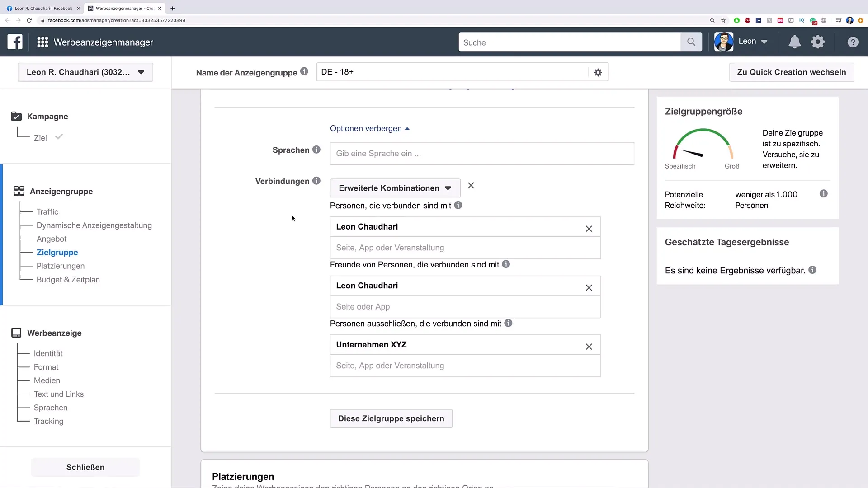Image resolution: width=868 pixels, height=488 pixels.
Task: Open Dynamische Anzeigengestaltung section
Action: pyautogui.click(x=94, y=225)
